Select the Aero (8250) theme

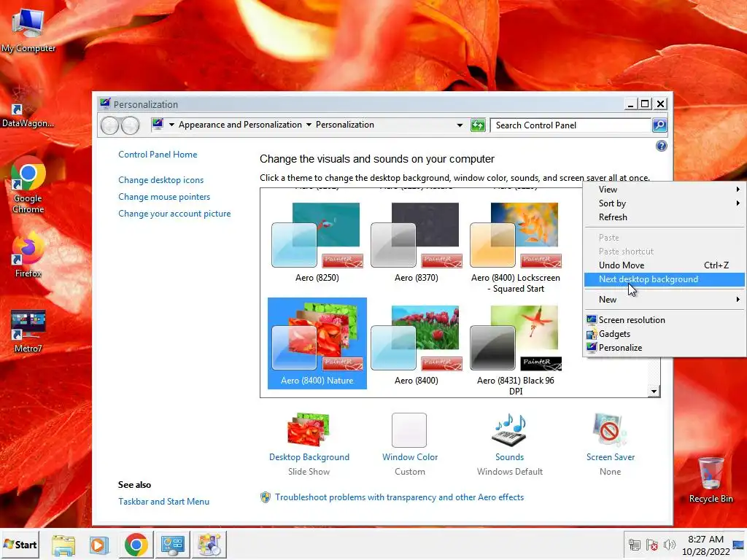(x=317, y=242)
